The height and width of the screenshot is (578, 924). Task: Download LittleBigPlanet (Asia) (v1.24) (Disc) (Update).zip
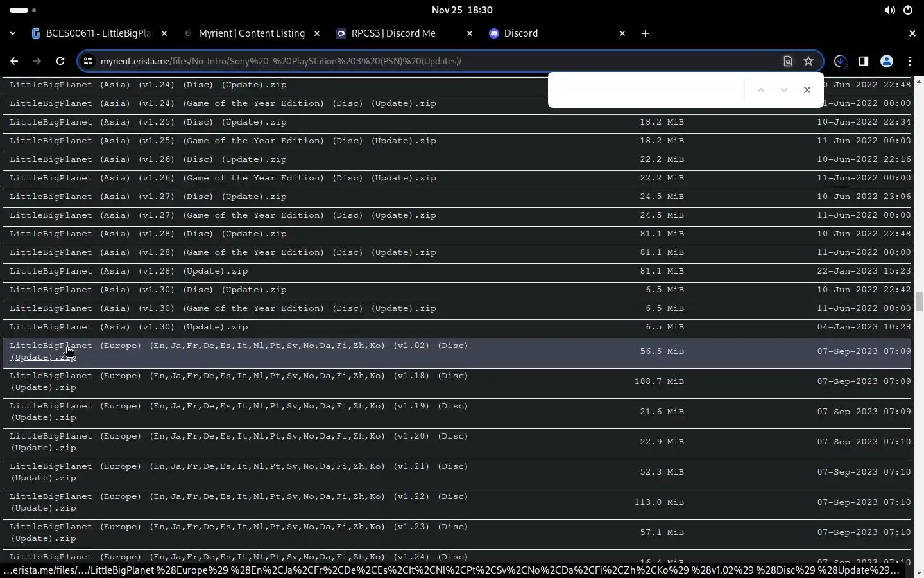(148, 85)
